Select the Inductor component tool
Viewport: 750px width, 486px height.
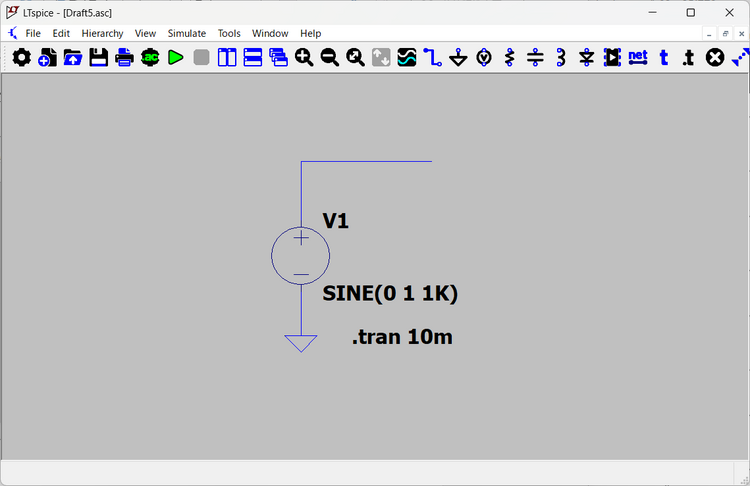tap(561, 58)
